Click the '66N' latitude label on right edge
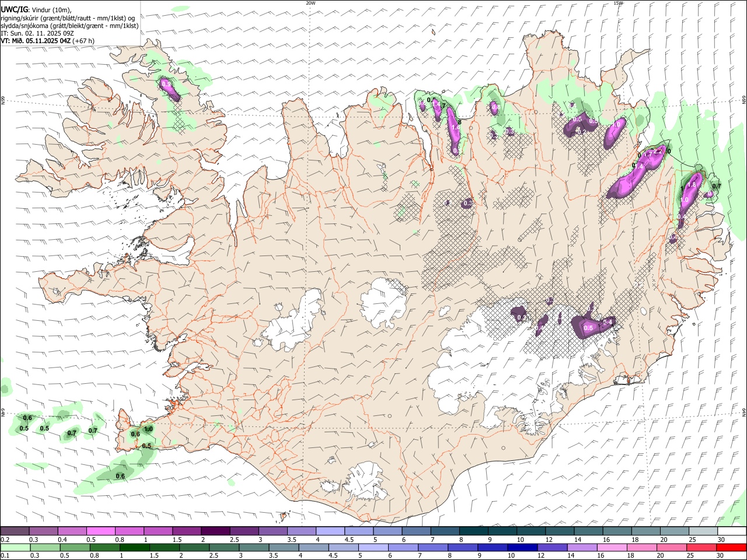747x560 pixels. coord(744,100)
